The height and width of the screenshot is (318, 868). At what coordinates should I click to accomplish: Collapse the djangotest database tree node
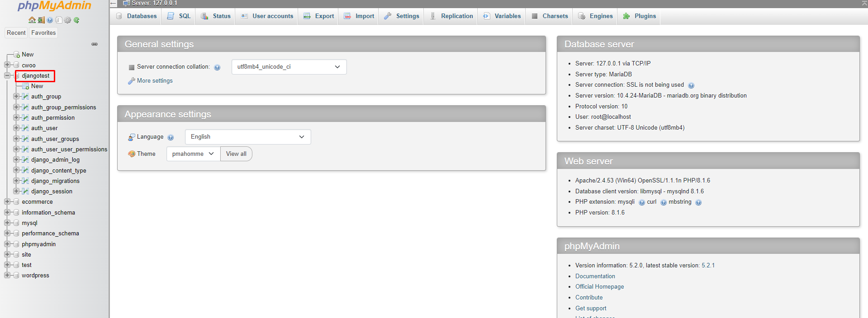tap(7, 75)
